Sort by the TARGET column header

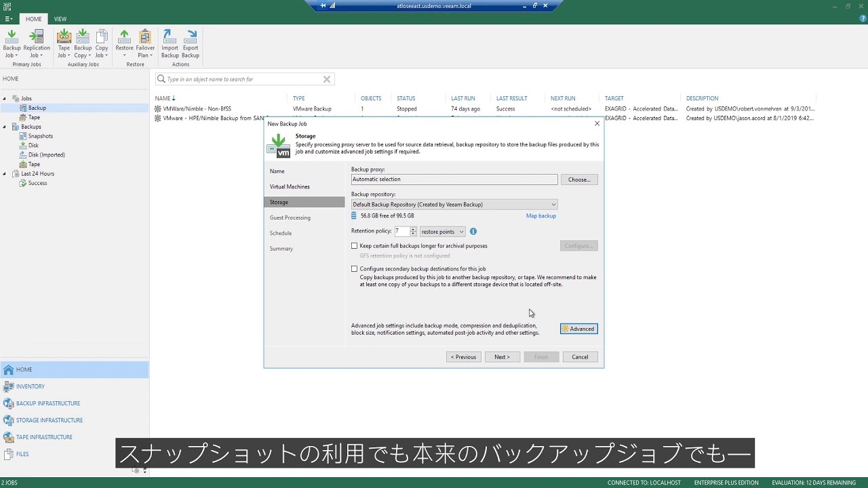click(614, 98)
